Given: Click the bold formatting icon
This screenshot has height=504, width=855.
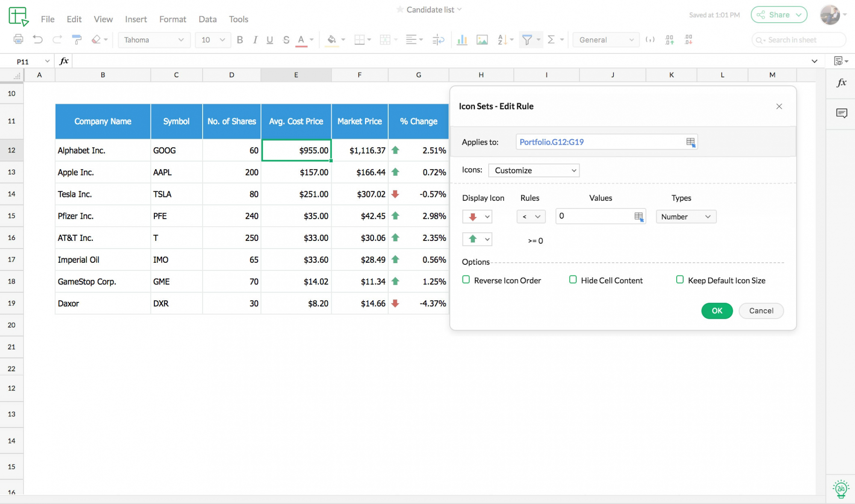Looking at the screenshot, I should point(239,40).
